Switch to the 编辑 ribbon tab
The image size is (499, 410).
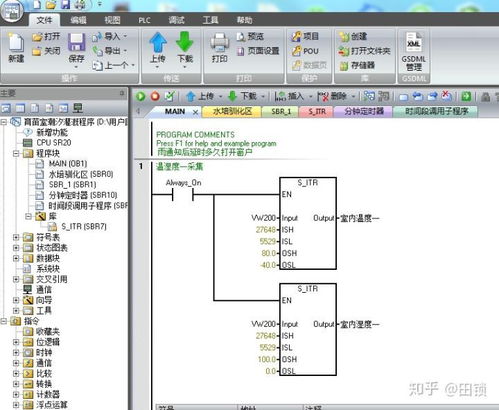(x=78, y=20)
